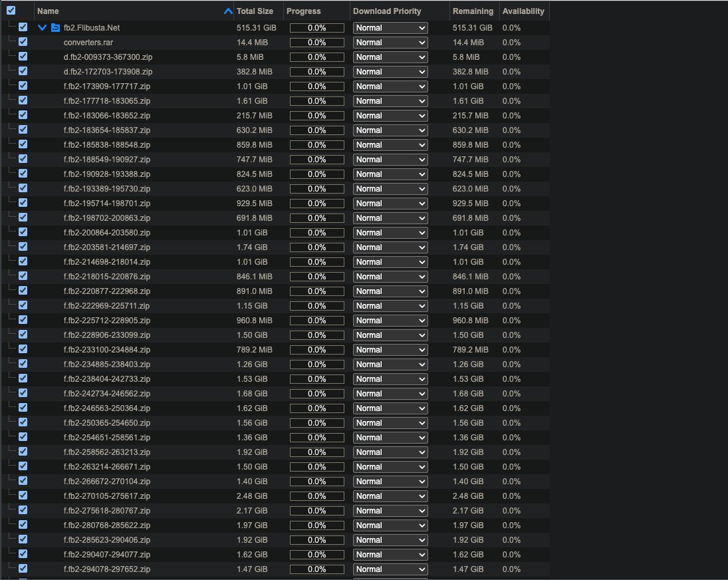Uncheck f.fb2-294078-297652.zip checkbox
The height and width of the screenshot is (580, 728).
tap(23, 569)
